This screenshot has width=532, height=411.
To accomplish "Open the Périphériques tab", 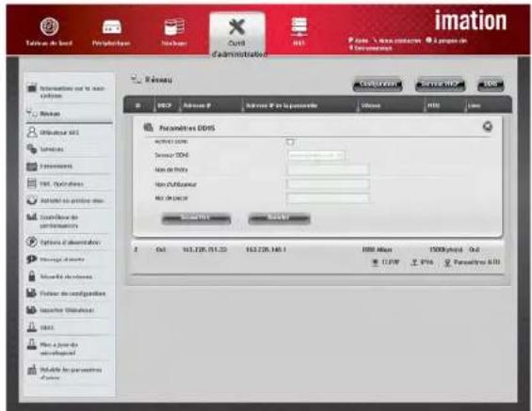I will 111,32.
